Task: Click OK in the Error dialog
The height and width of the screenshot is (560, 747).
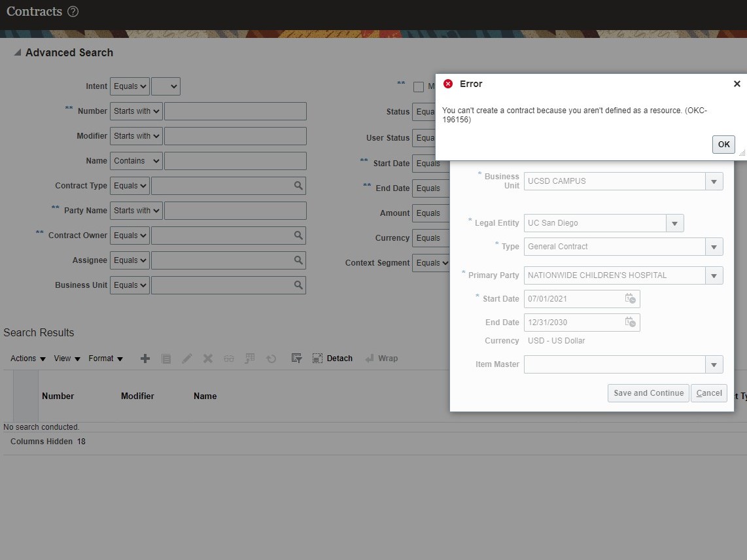Action: click(x=723, y=145)
